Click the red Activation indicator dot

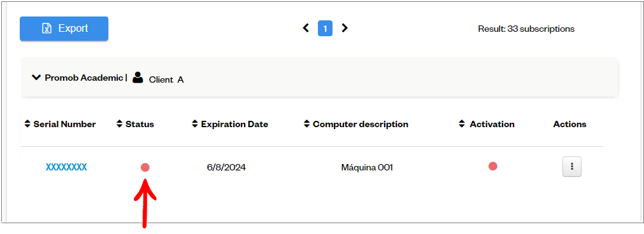pos(493,166)
